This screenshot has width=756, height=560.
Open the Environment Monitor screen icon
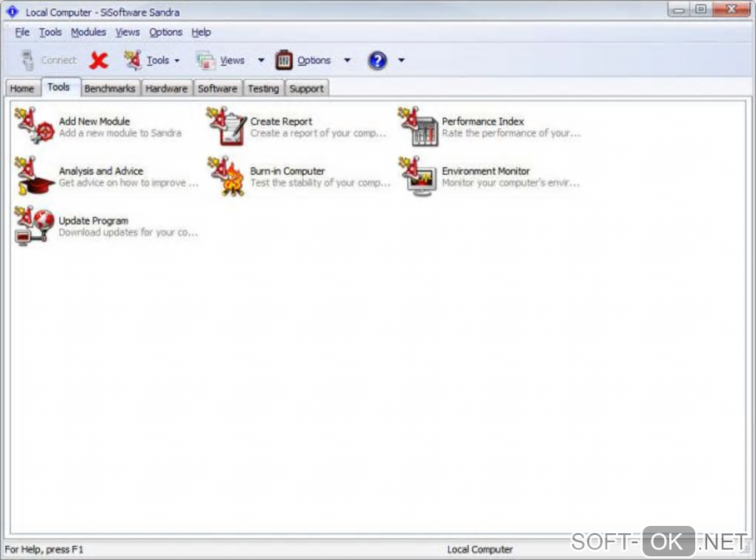tap(418, 176)
